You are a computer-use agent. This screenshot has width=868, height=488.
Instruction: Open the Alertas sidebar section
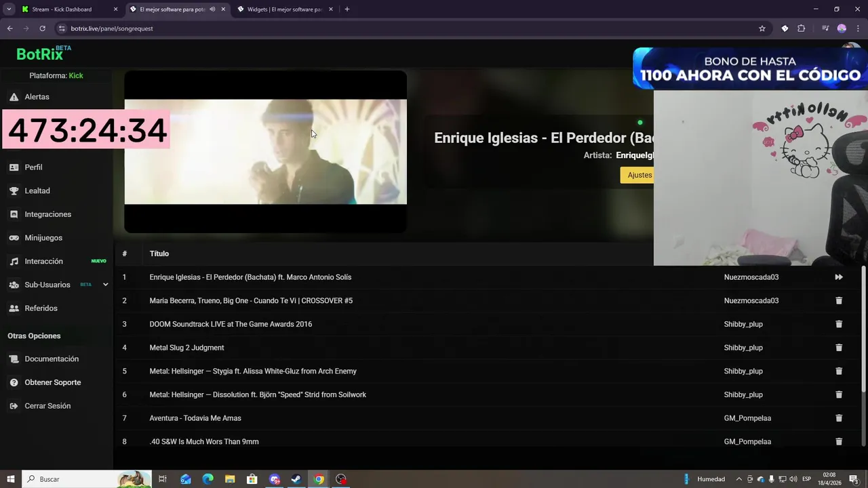coord(37,97)
